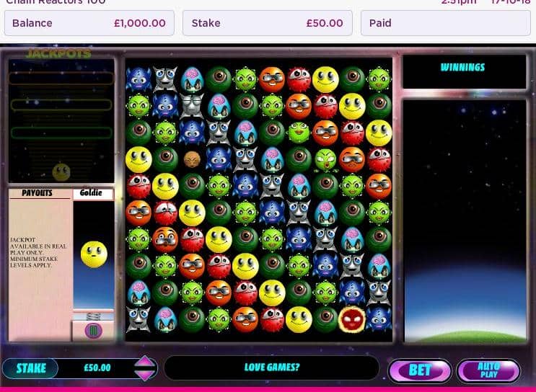Screen dimensions: 536x392
Task: Click the blue monster in the top-left corner
Action: 139,79
